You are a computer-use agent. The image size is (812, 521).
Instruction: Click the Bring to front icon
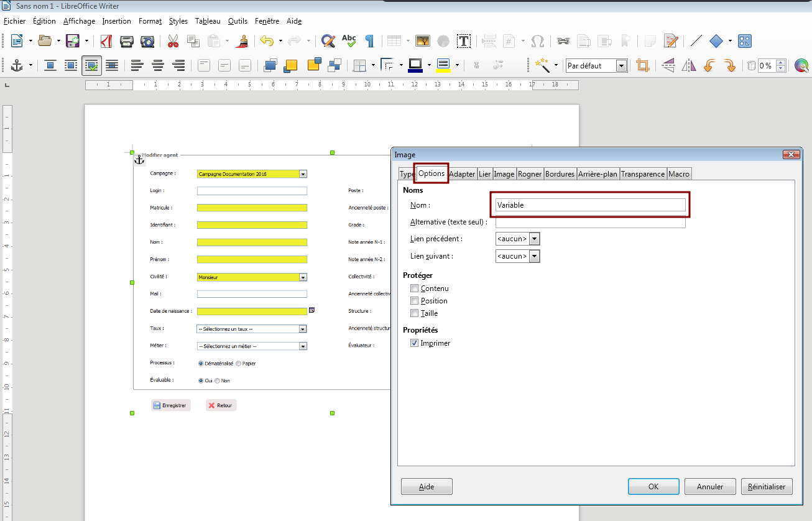point(270,65)
